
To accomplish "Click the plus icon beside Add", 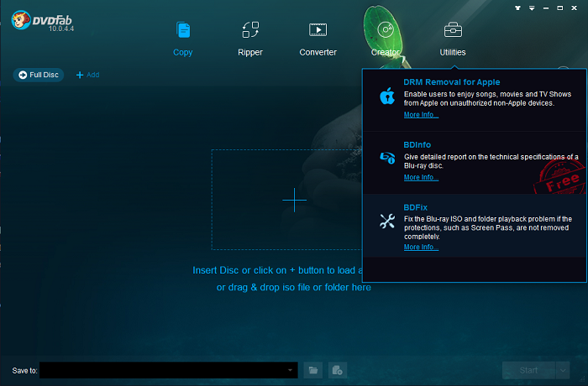I will click(80, 75).
